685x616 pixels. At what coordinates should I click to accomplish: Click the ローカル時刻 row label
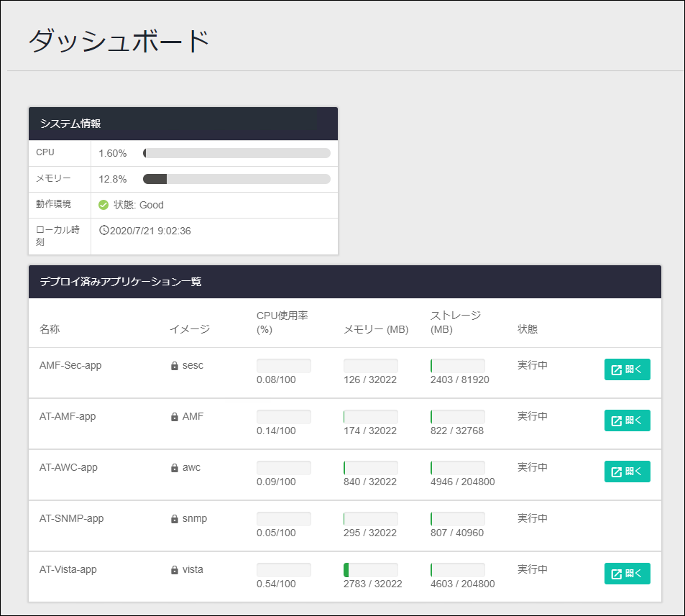pos(58,236)
